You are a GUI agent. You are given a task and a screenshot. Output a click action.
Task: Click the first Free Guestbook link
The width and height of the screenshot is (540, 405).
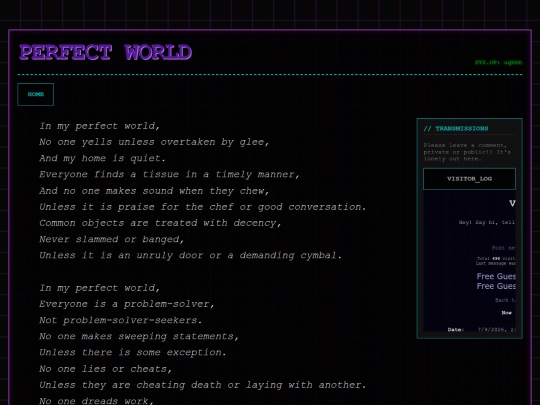[496, 276]
